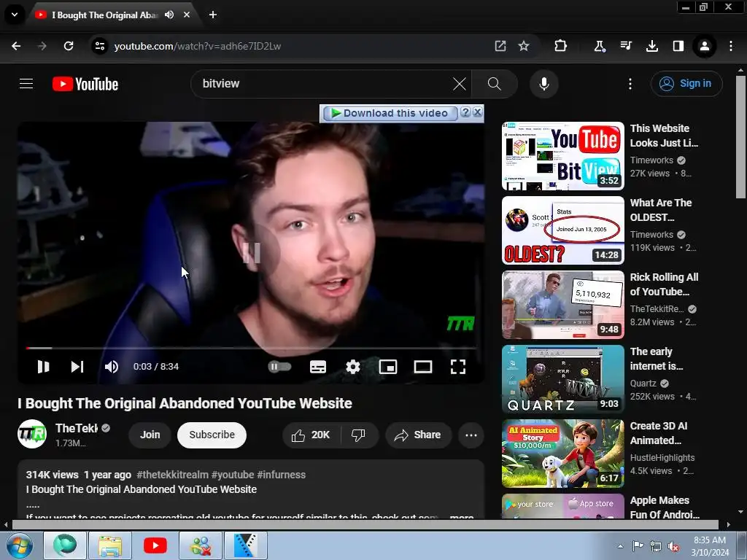The height and width of the screenshot is (560, 747).
Task: Open 'What Are The OLDEST' video thumbnail
Action: tap(562, 230)
